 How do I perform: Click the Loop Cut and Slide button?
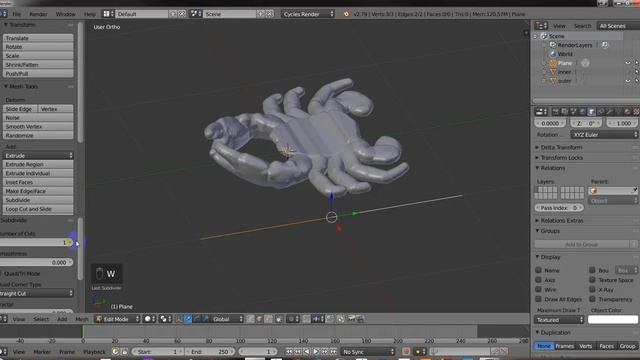coord(38,209)
